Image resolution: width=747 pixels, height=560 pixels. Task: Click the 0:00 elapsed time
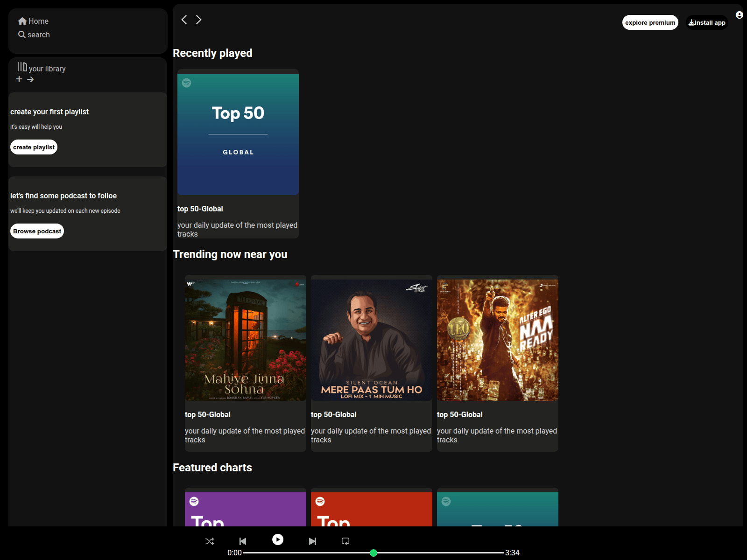pos(235,553)
